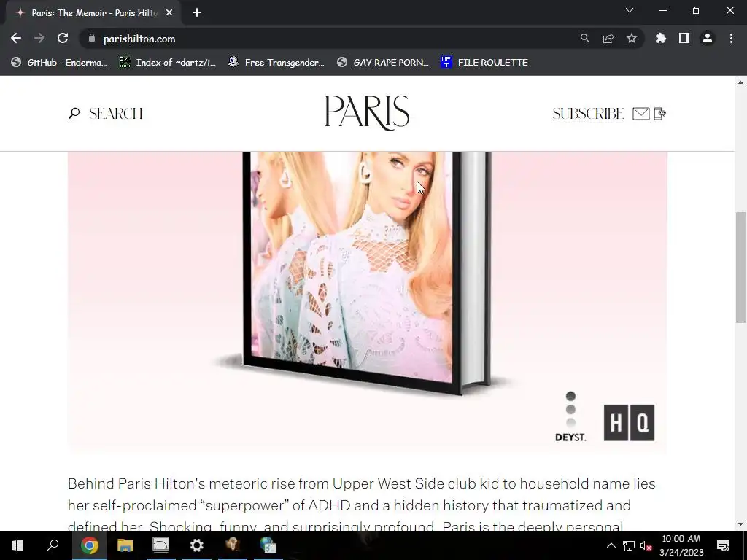Toggle the Chrome side panel
The height and width of the screenshot is (560, 747).
684,38
